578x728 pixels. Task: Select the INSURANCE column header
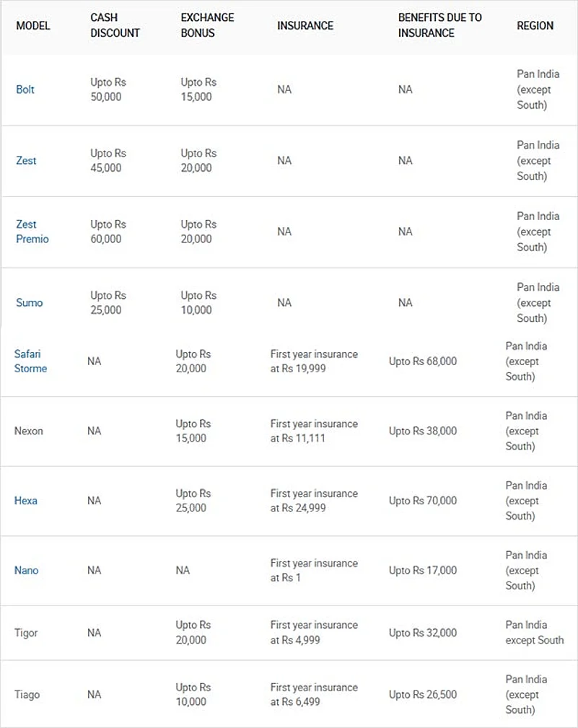(305, 25)
